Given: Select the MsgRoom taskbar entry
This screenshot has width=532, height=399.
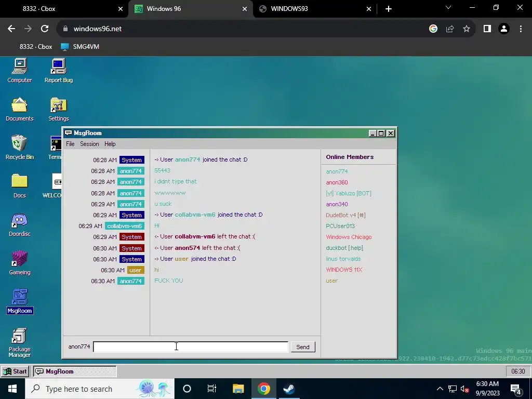Looking at the screenshot, I should 75,371.
